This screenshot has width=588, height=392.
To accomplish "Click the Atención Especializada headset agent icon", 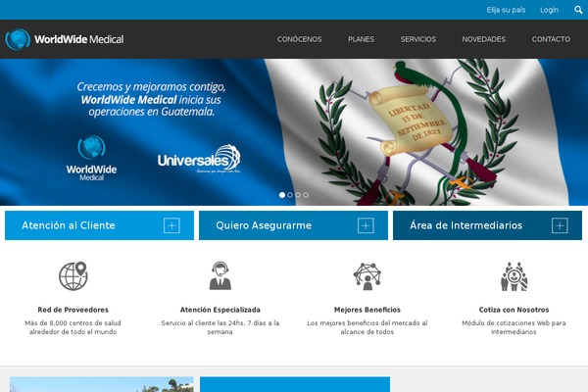I will (x=220, y=275).
